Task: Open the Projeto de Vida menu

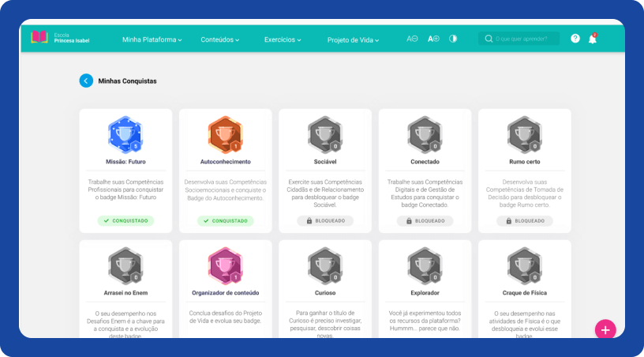Action: (x=353, y=39)
